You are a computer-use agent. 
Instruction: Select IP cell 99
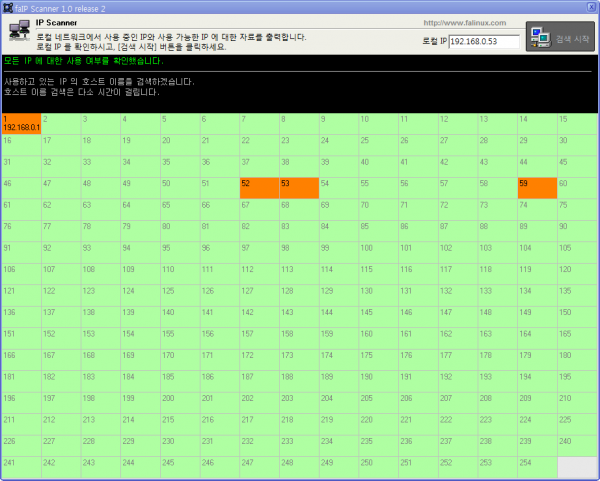[339, 252]
